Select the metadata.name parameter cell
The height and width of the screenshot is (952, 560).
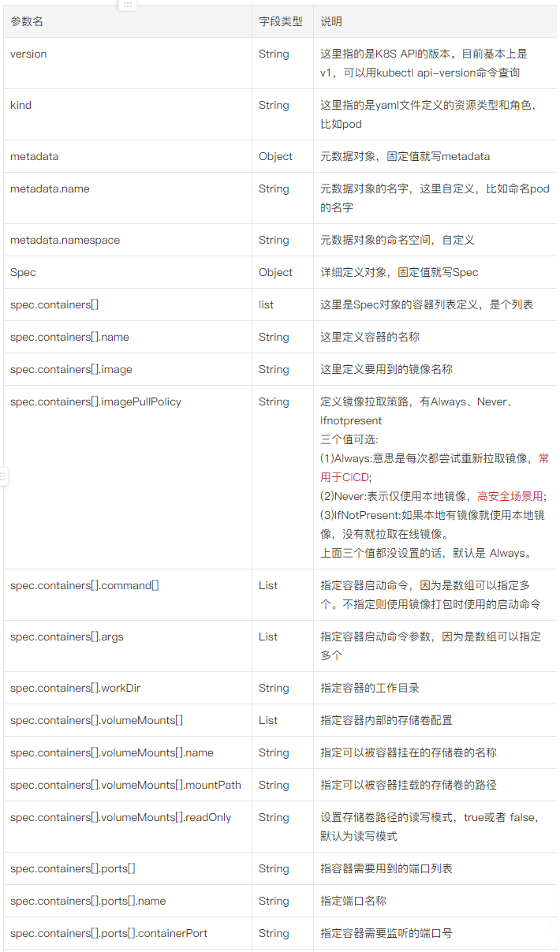click(128, 198)
